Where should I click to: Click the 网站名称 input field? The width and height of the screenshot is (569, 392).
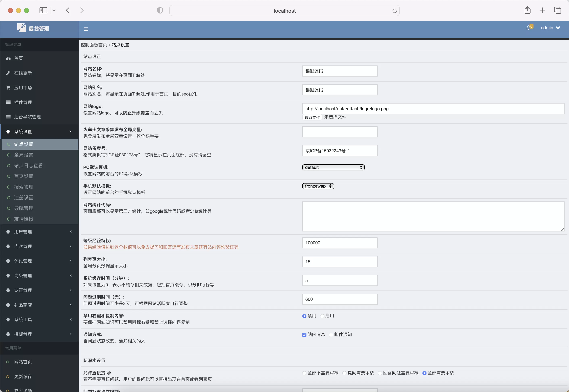340,71
